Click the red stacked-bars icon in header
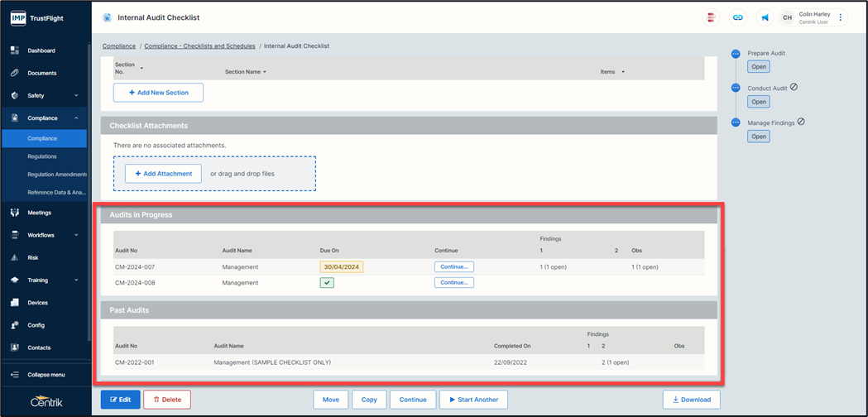This screenshot has height=417, width=868. tap(711, 17)
